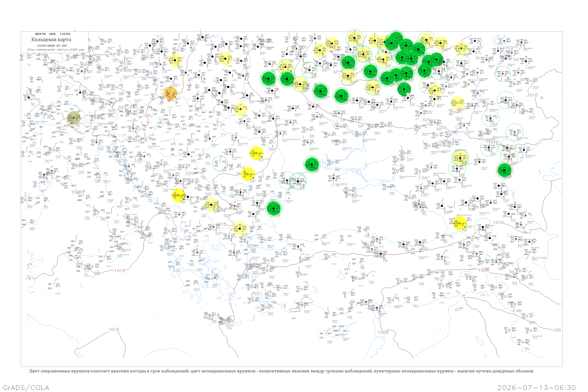This screenshot has height=392, width=588.
Task: Click the "Любашевка" station label
Action: tap(314, 149)
